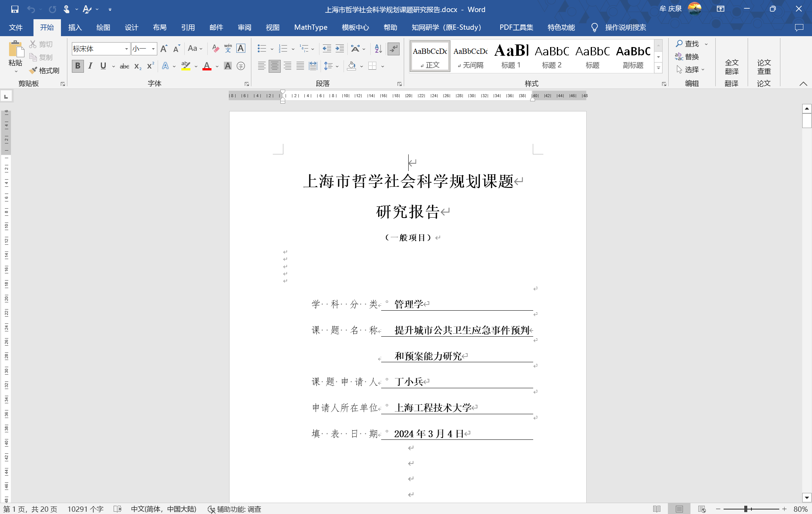
Task: Toggle show/hide paragraph marks
Action: (x=394, y=49)
